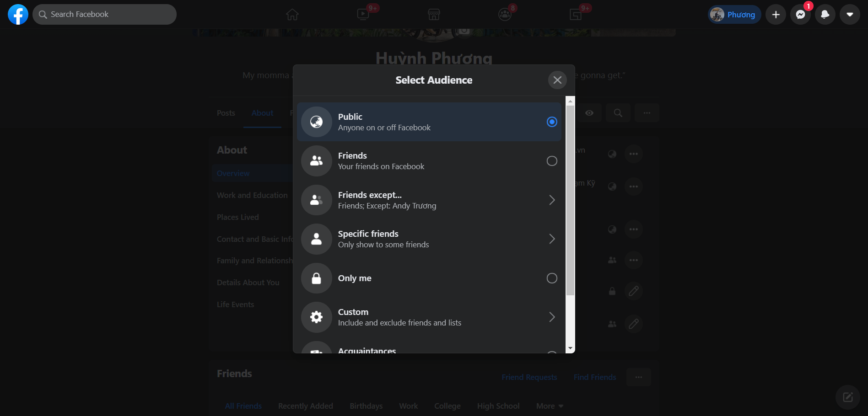
Task: Select Details About You section
Action: point(248,283)
